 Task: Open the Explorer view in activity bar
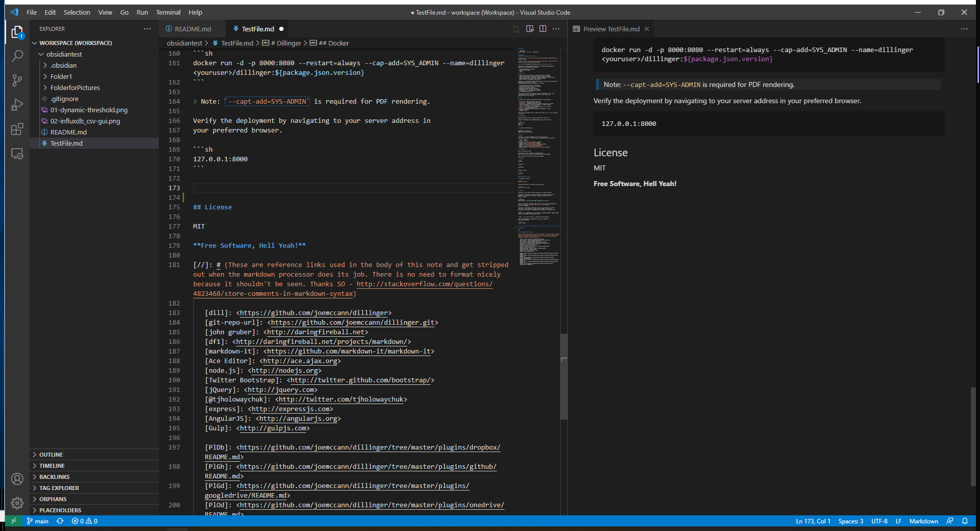[17, 32]
